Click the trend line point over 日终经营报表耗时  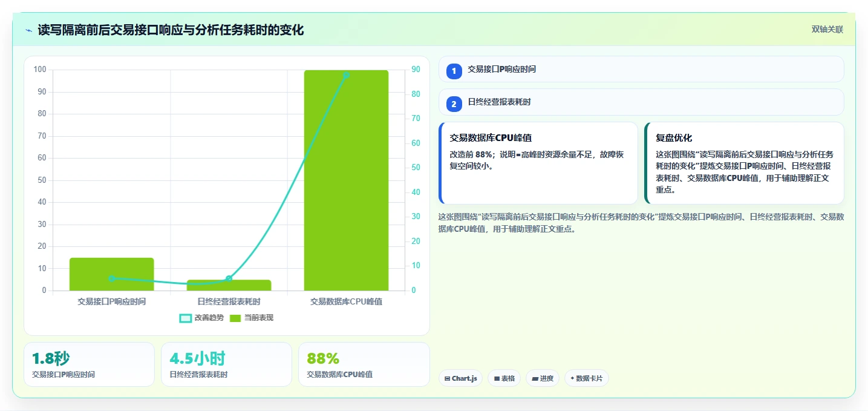(229, 278)
